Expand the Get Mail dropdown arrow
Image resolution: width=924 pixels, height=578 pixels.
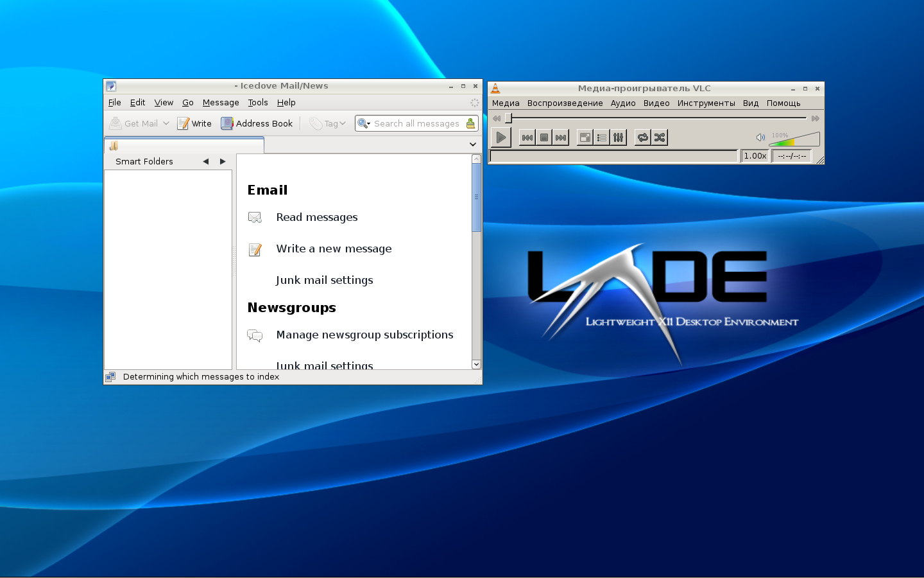pos(166,123)
